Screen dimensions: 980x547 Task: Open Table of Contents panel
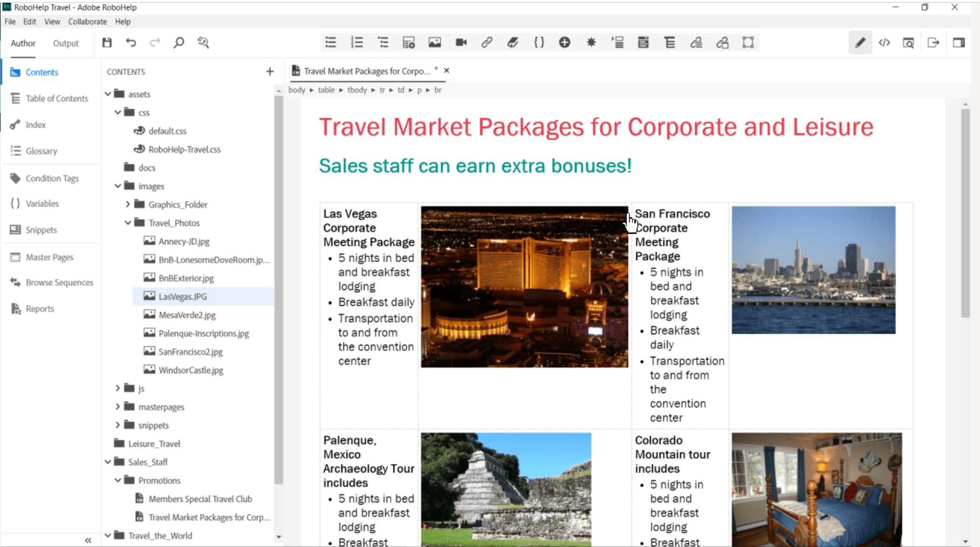coord(57,98)
